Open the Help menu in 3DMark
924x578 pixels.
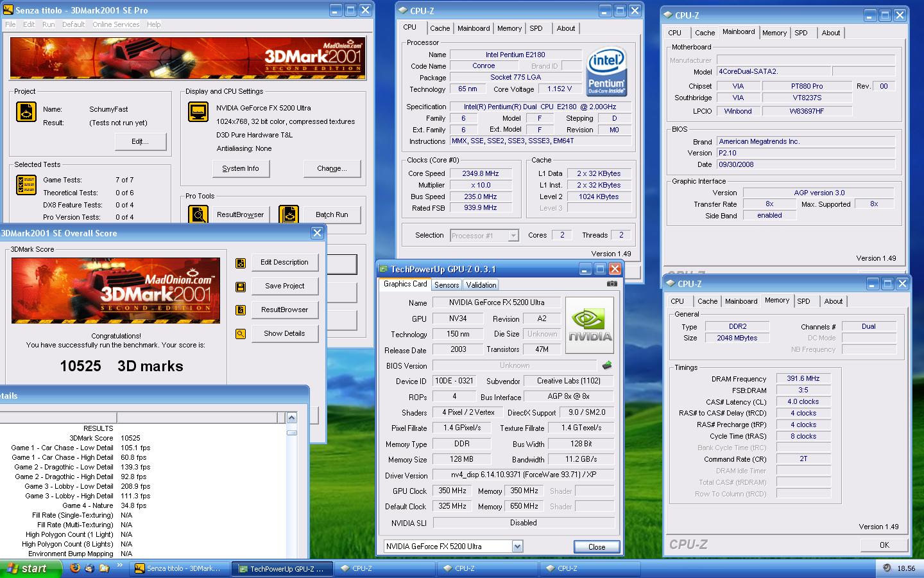coord(154,24)
